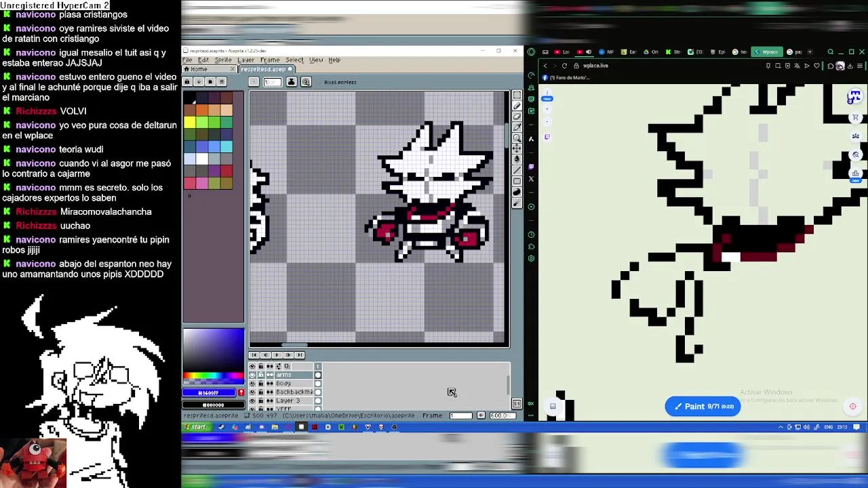Select the Eraser tool in Aseprite
This screenshot has height=488, width=868.
pyautogui.click(x=517, y=117)
